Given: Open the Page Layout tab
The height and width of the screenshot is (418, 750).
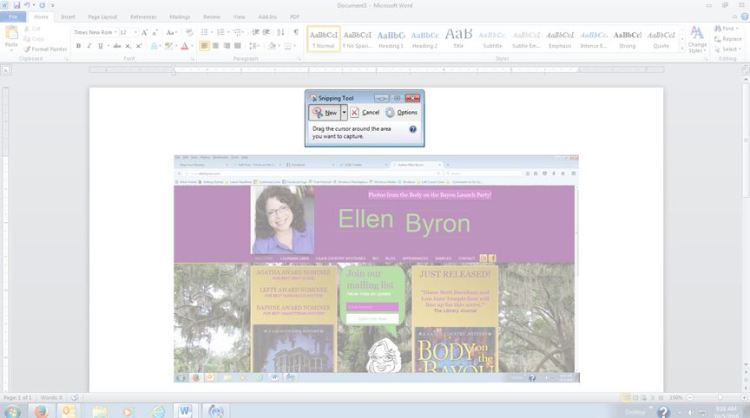Looking at the screenshot, I should tap(101, 17).
